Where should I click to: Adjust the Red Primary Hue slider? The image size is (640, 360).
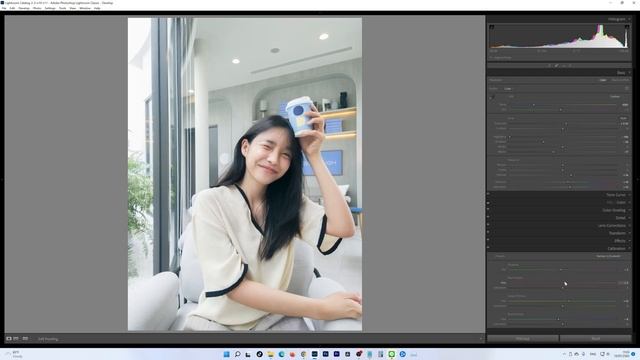(562, 283)
